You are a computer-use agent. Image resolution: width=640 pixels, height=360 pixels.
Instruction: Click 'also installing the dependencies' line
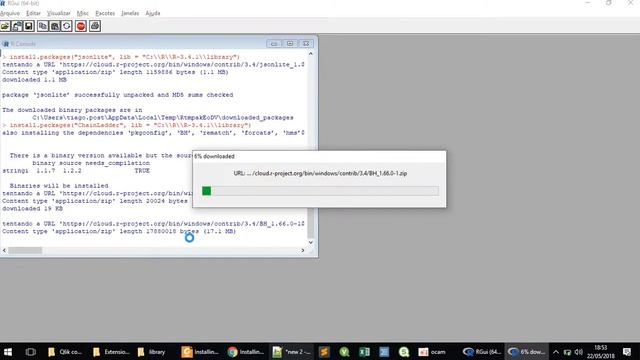153,133
